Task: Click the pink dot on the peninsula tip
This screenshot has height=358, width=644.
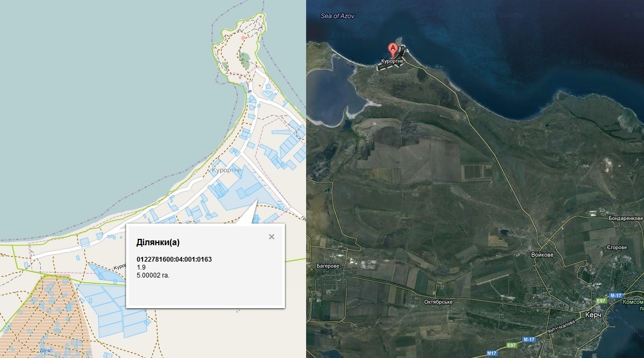Action: pos(243,38)
